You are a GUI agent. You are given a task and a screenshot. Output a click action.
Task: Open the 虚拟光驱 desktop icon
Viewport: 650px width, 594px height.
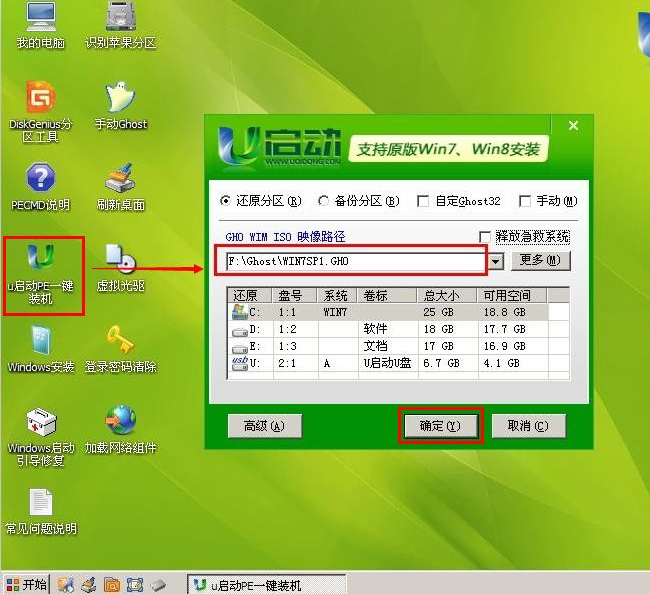pos(120,260)
